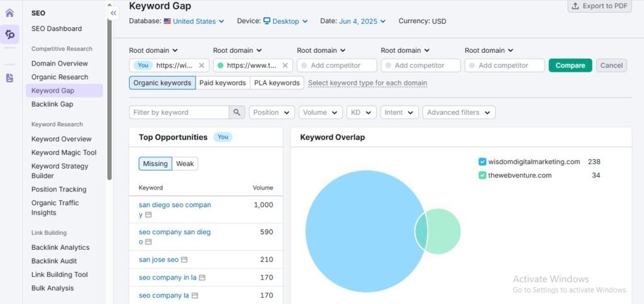Go to Domain Overview in sidebar
Image resolution: width=644 pixels, height=304 pixels.
[x=60, y=64]
